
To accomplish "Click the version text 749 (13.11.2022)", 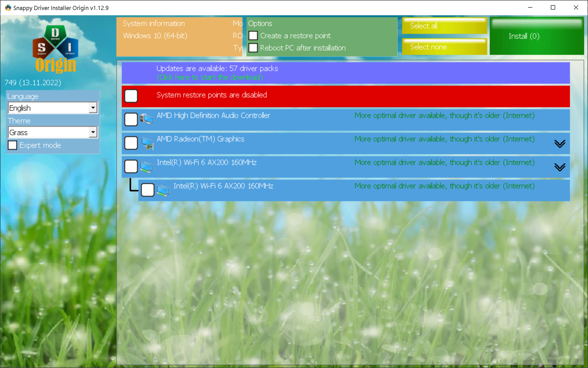I will [33, 82].
